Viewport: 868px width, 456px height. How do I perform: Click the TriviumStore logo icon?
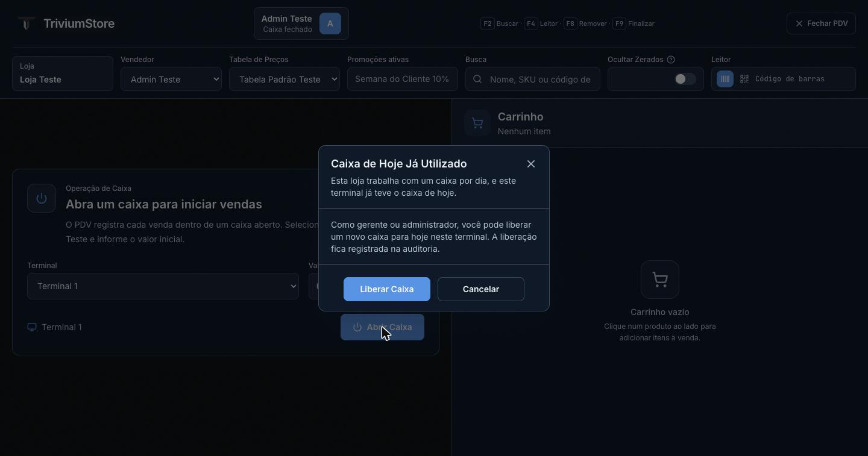pyautogui.click(x=26, y=23)
